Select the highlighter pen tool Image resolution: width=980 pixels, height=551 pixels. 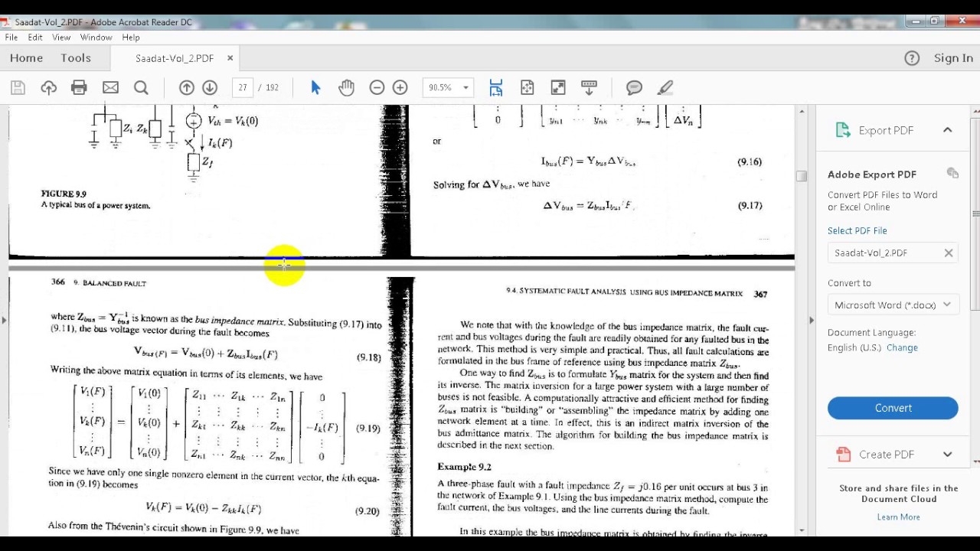pos(665,88)
